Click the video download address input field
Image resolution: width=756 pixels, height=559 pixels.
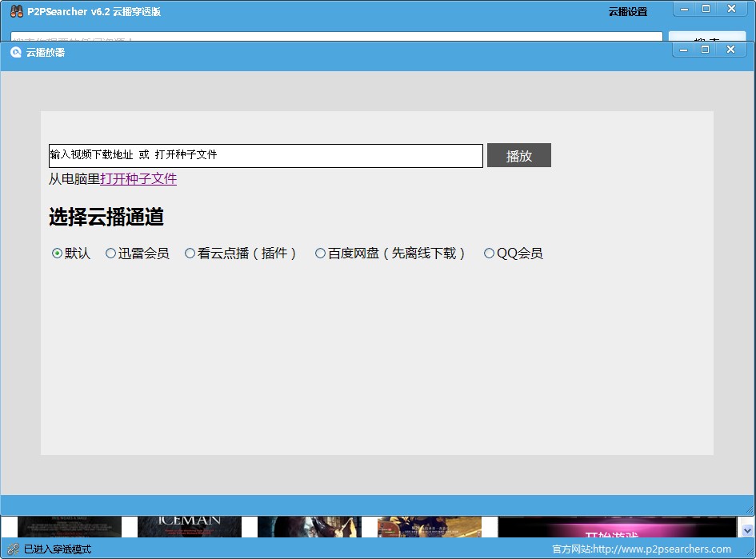[266, 156]
